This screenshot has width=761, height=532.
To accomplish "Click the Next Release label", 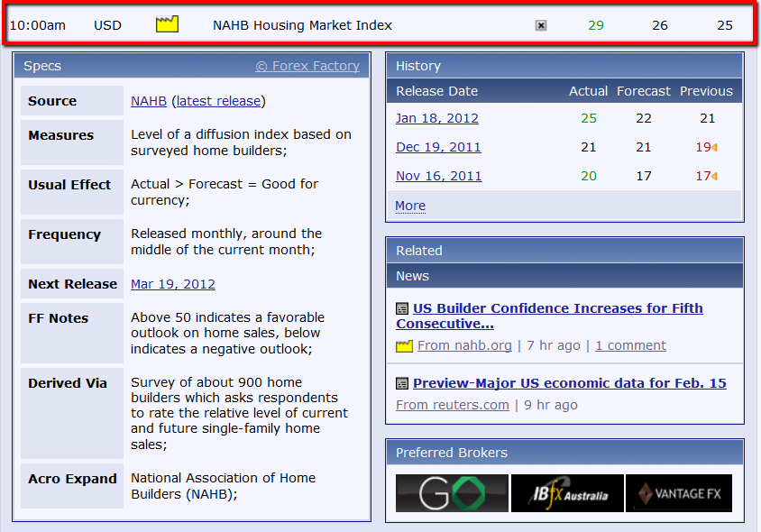I will (72, 284).
